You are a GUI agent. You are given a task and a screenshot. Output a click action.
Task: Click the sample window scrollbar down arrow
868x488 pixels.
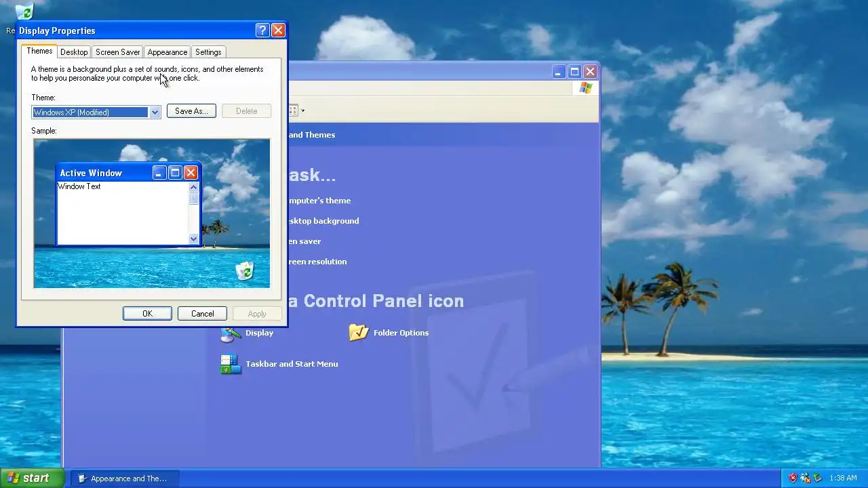[193, 239]
